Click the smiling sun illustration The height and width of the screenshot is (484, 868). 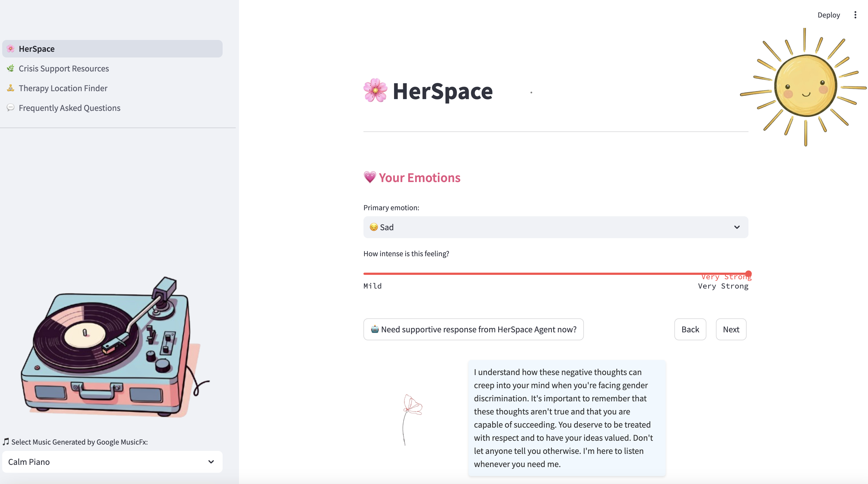[805, 86]
